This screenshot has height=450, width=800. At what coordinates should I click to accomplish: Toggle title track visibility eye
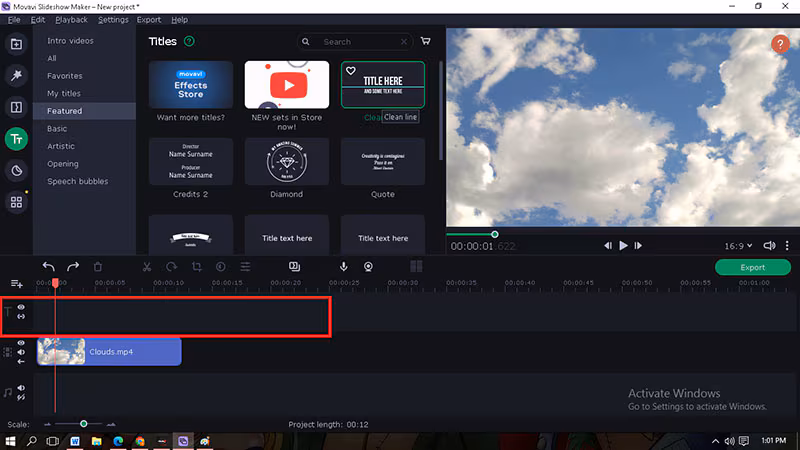click(21, 307)
